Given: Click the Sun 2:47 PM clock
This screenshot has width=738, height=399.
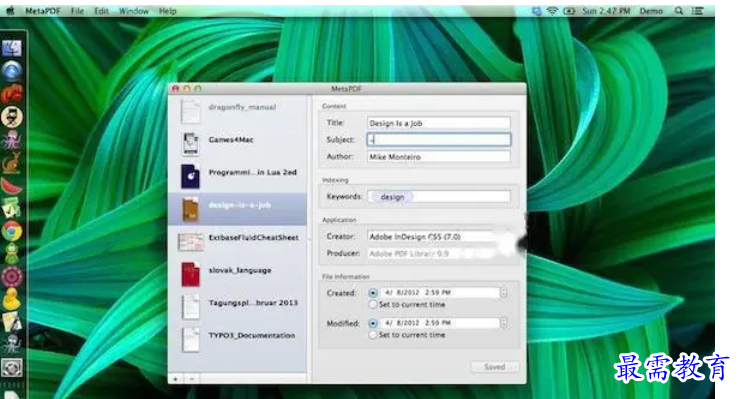Looking at the screenshot, I should pos(606,11).
